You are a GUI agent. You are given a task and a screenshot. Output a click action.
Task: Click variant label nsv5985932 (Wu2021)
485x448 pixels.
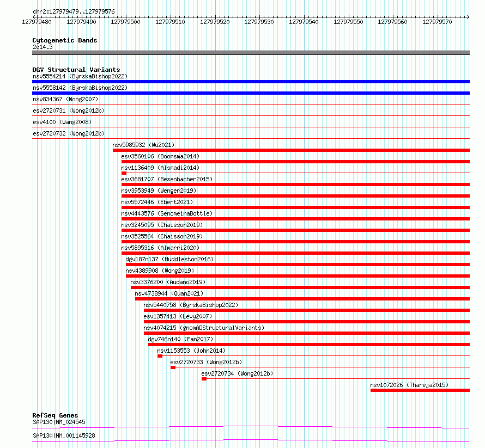click(143, 145)
